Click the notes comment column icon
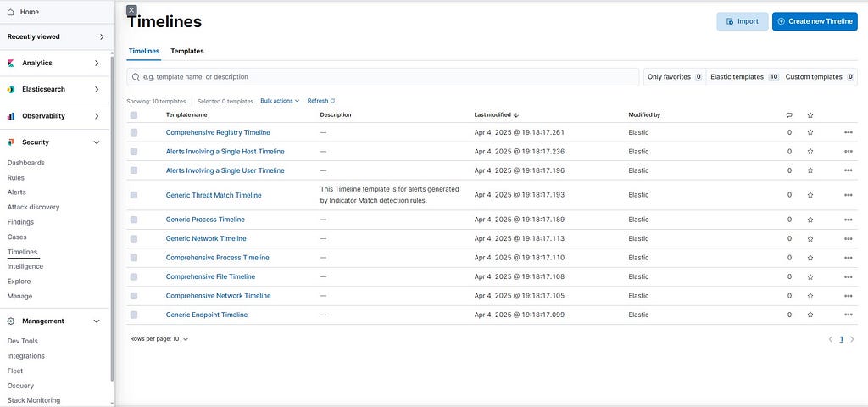868x407 pixels. [789, 115]
